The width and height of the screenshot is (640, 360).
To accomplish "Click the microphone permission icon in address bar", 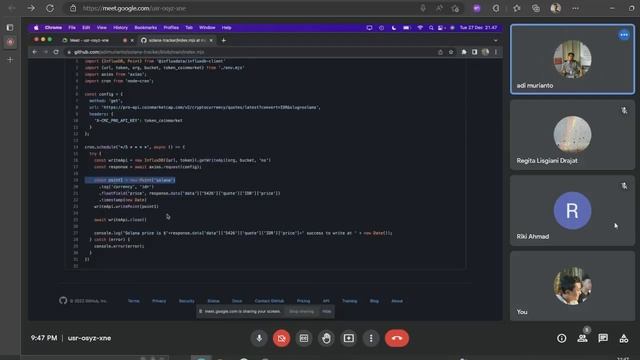I will (423, 8).
